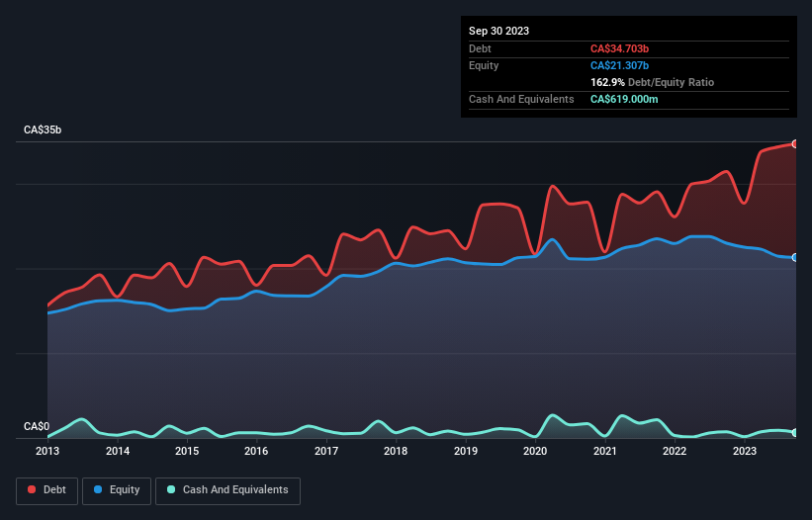Toggle the Equity legend button
This screenshot has height=520, width=812.
[x=117, y=490]
